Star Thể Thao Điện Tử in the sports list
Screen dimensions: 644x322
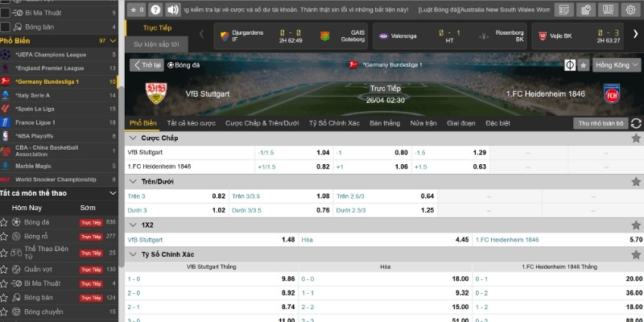(x=4, y=253)
